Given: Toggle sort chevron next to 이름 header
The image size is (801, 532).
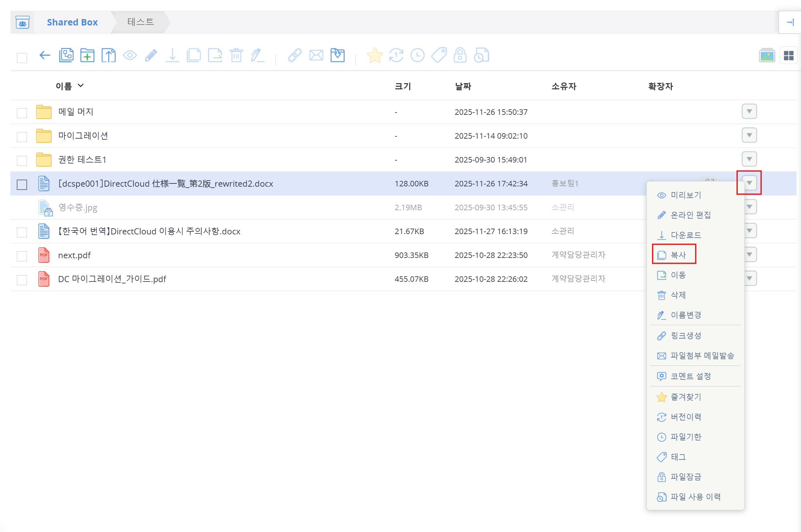Looking at the screenshot, I should [x=81, y=85].
